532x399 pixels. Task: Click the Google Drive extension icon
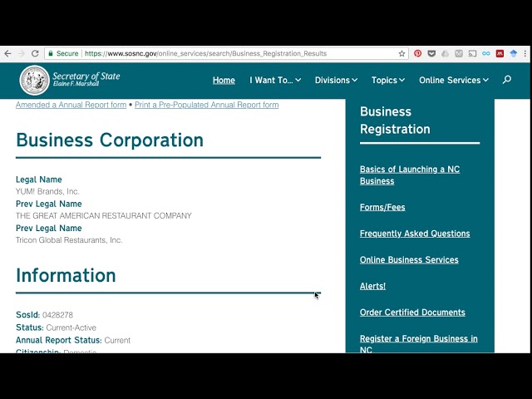tap(446, 53)
